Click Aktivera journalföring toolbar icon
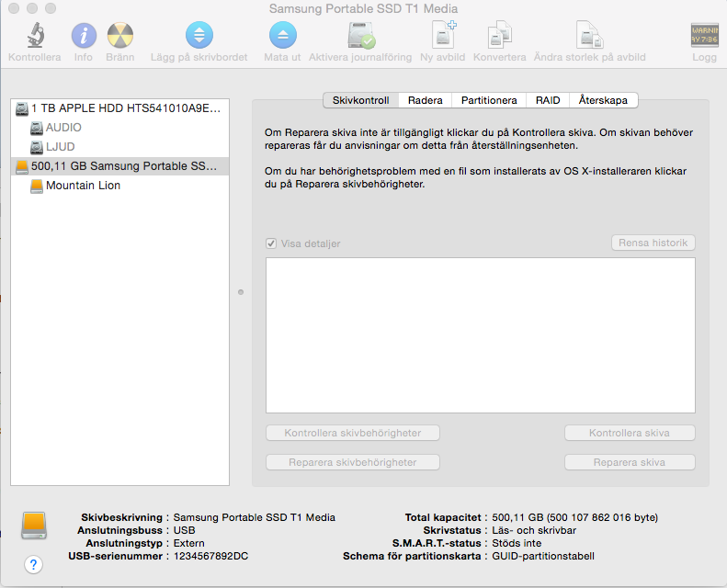Image resolution: width=727 pixels, height=588 pixels. (x=361, y=36)
